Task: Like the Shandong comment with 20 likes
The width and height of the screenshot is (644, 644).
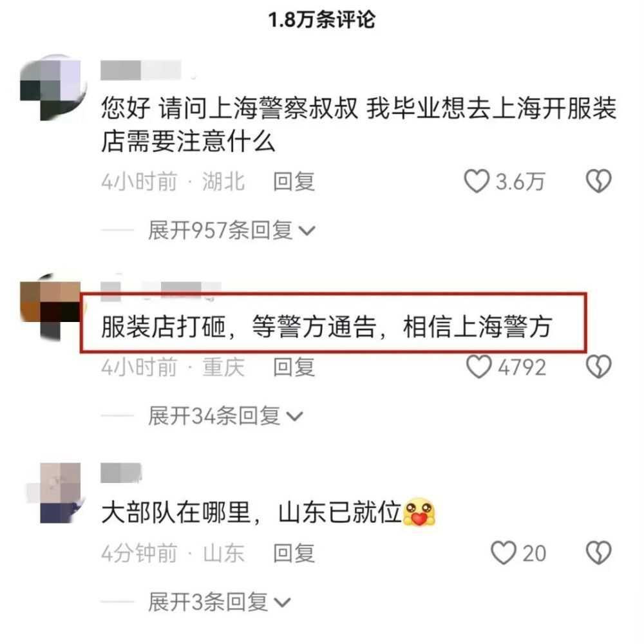Action: pyautogui.click(x=504, y=553)
